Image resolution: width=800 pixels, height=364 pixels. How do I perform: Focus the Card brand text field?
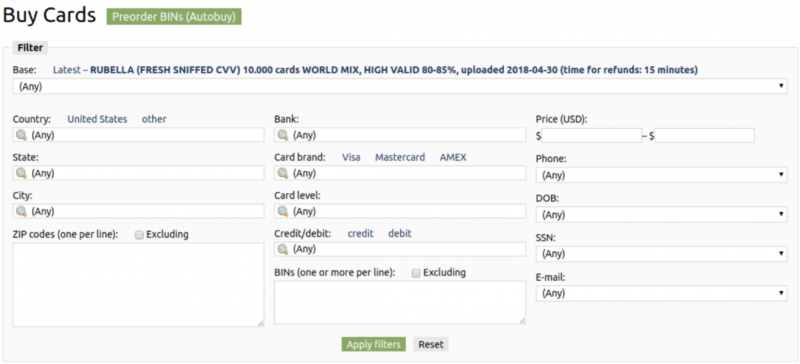pyautogui.click(x=400, y=173)
